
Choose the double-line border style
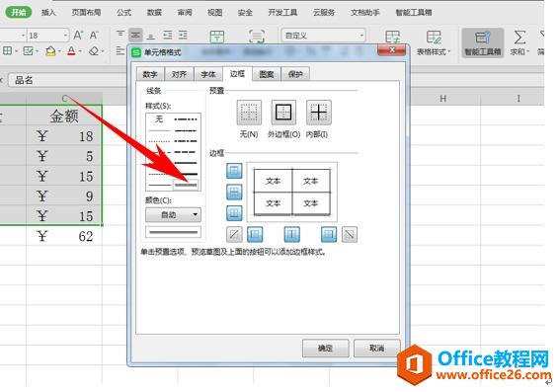coord(186,185)
